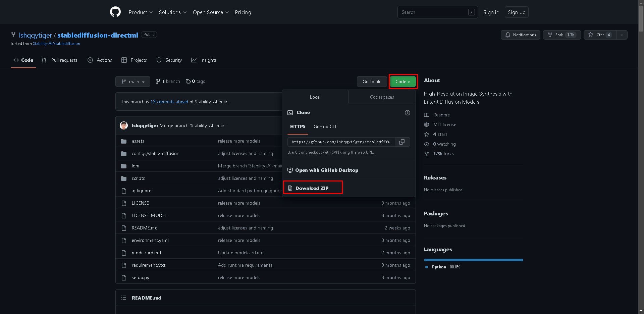The height and width of the screenshot is (314, 644).
Task: Click the lshqqytiger avatar thumbnail
Action: (124, 125)
